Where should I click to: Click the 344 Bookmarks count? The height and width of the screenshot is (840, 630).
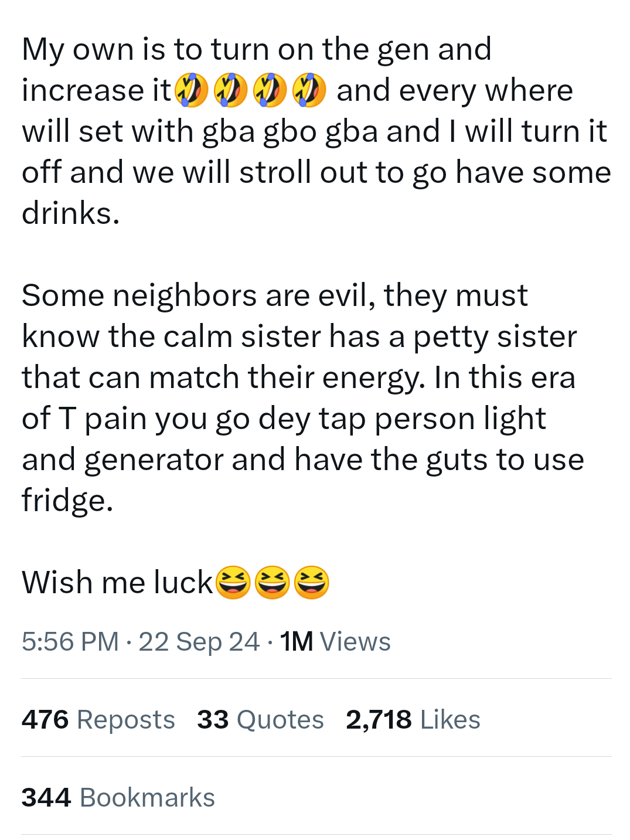pos(118,797)
